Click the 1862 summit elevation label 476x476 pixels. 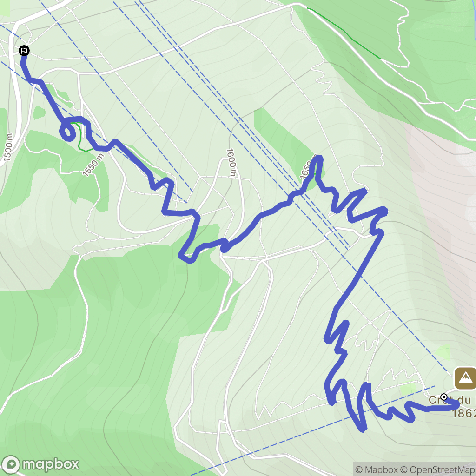tap(464, 413)
